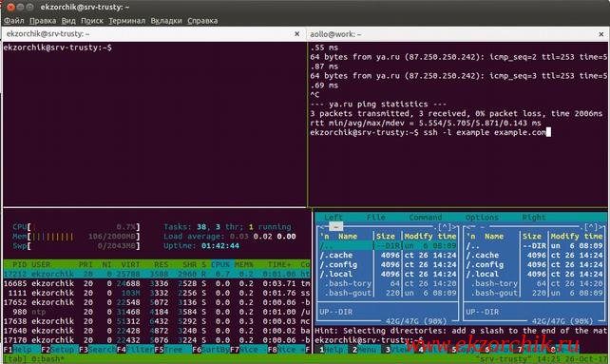Open the Справка menu

pos(202,21)
